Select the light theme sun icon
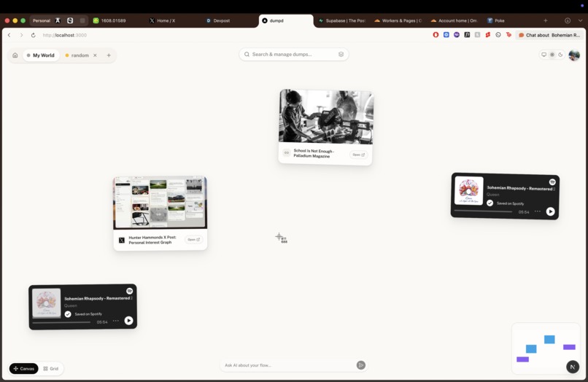The image size is (588, 382). point(552,55)
